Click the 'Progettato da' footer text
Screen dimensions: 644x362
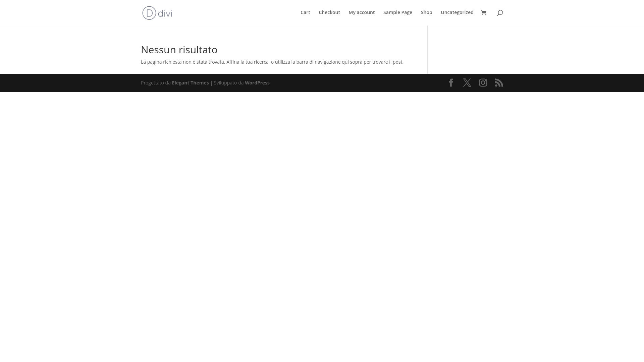tap(156, 83)
